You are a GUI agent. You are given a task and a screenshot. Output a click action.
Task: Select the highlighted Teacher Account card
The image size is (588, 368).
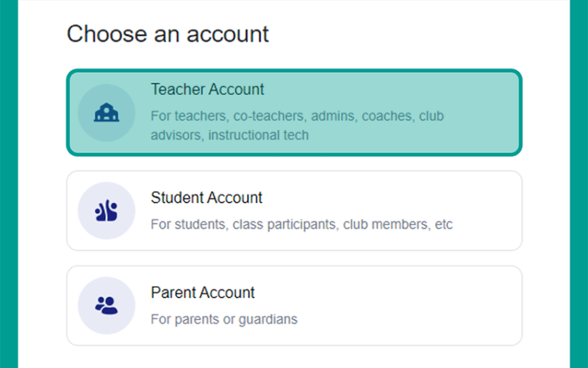(x=295, y=113)
